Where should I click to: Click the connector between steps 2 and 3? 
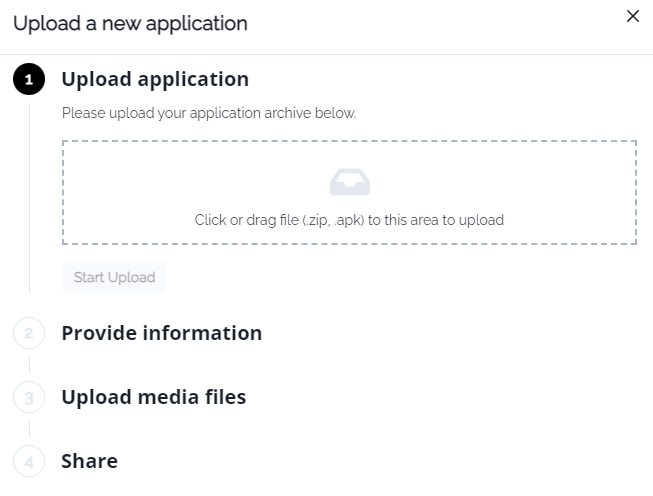[29, 366]
